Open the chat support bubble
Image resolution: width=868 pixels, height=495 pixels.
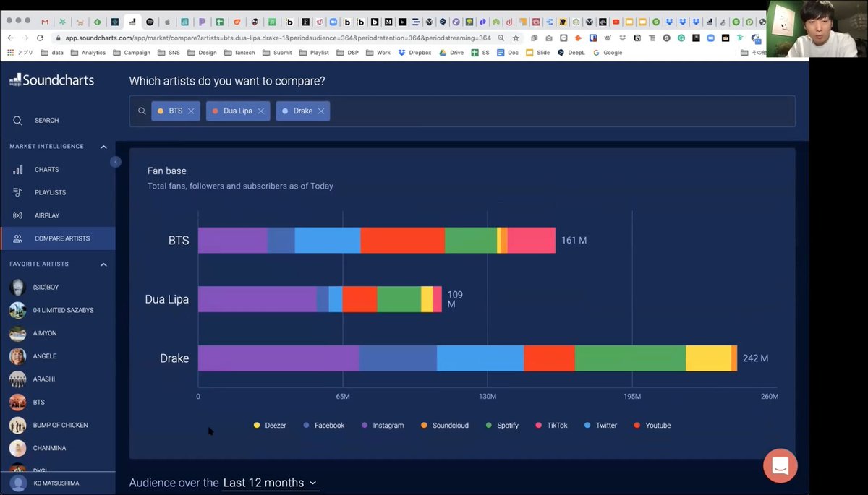click(780, 465)
